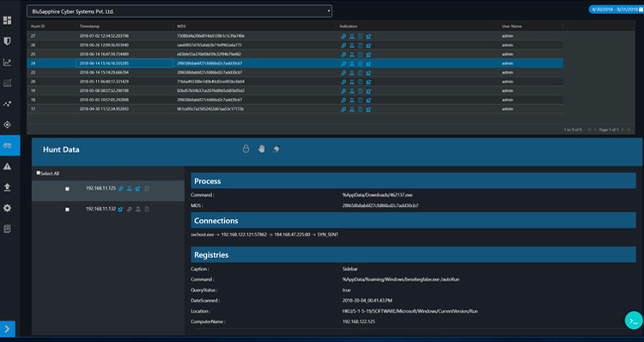Open the connected-nodes graph sidebar icon

(8, 104)
